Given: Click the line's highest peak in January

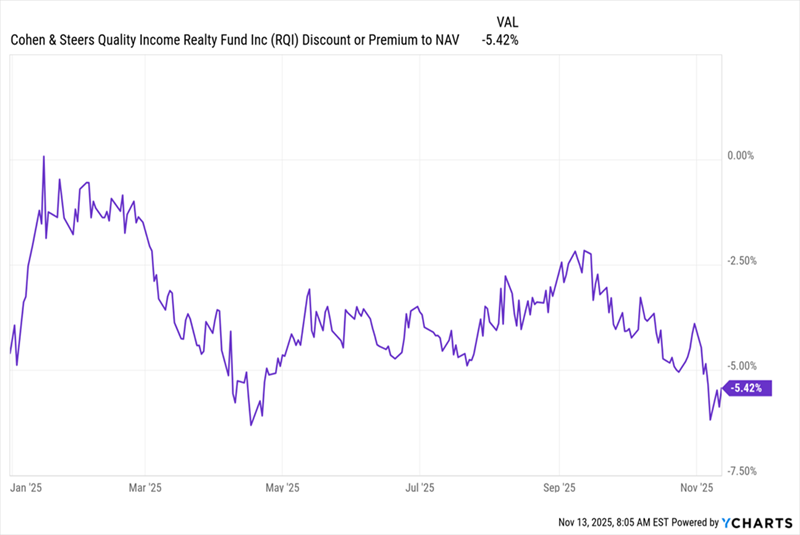Looking at the screenshot, I should click(44, 157).
